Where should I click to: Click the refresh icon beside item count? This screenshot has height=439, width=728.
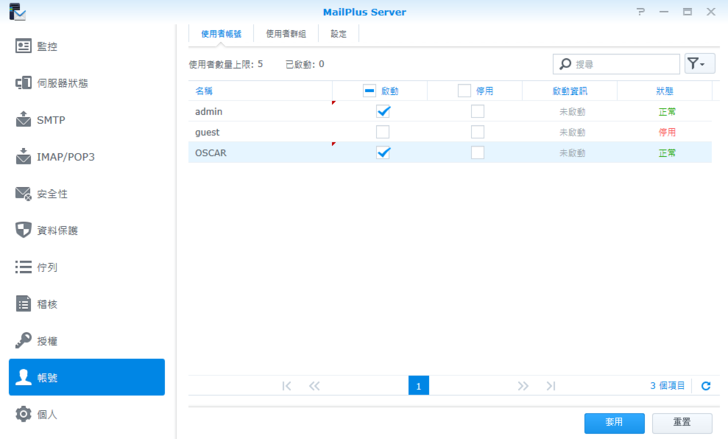pos(705,386)
